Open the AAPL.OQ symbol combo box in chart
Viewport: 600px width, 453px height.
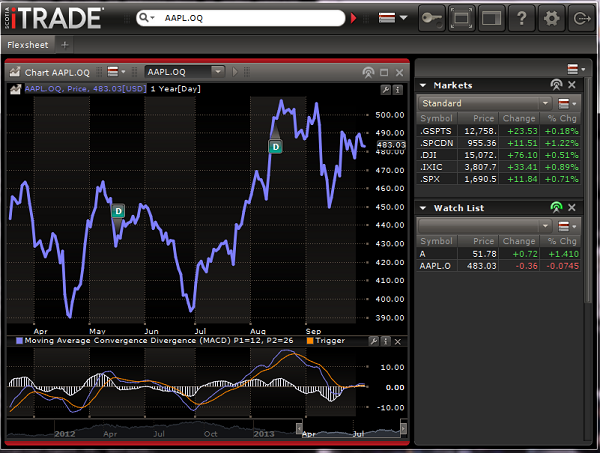point(184,72)
